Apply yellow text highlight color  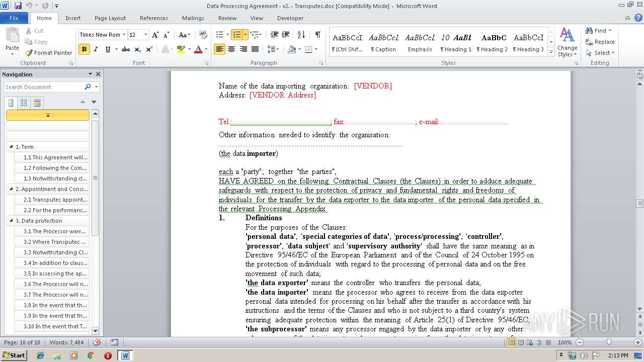point(181,49)
